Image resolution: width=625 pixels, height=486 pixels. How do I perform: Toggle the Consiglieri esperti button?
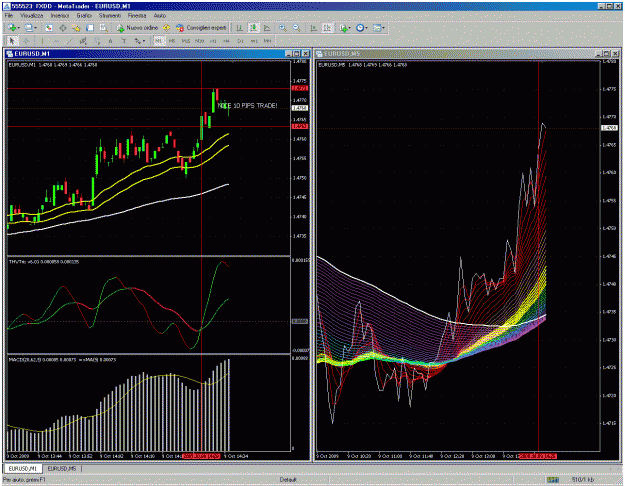pos(201,28)
